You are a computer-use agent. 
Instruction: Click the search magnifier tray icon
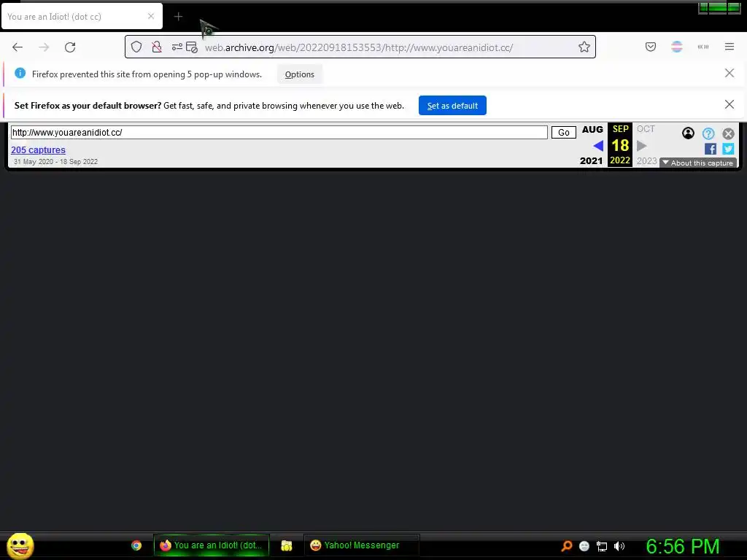pos(566,545)
